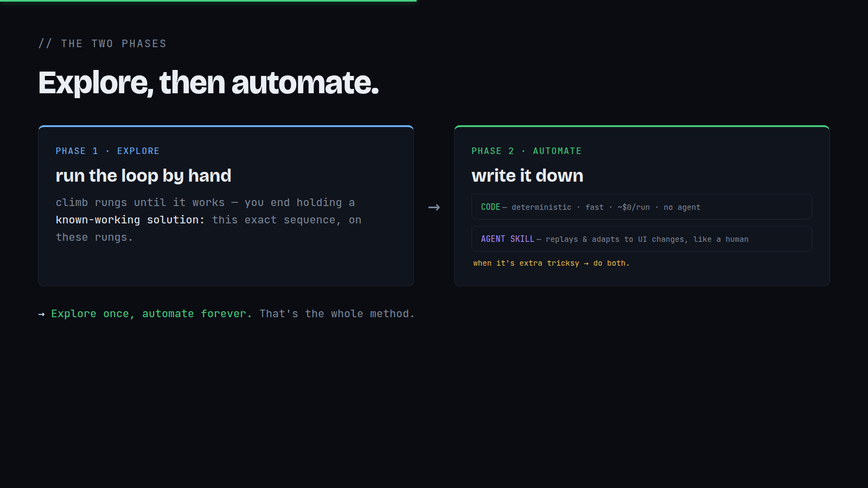
Task: Click the 'these rungs.' text line
Action: pyautogui.click(x=94, y=237)
